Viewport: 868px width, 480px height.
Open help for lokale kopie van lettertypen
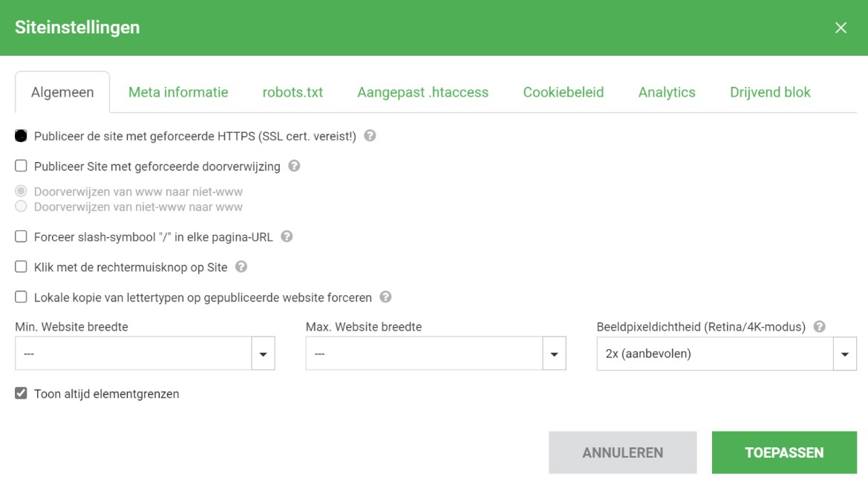click(385, 297)
